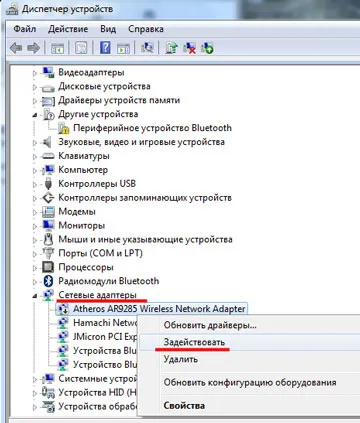The height and width of the screenshot is (423, 360).
Task: Click the Драйверы устройств памяти icon
Action: [48, 101]
